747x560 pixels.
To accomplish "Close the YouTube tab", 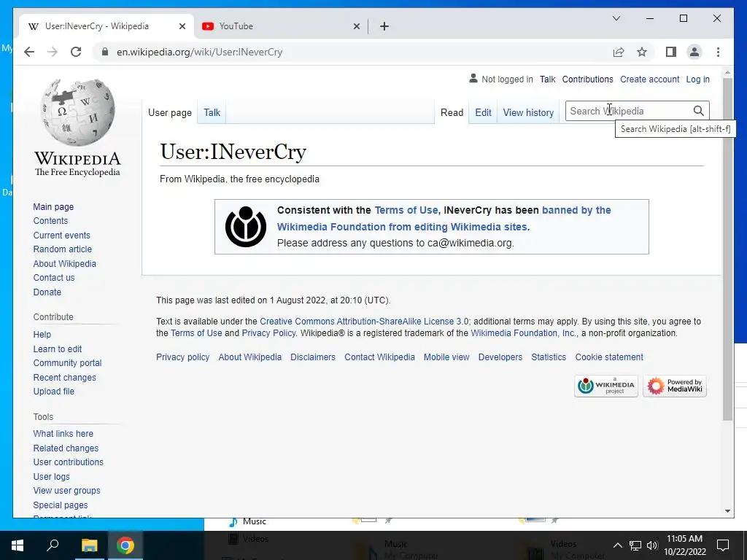I will [356, 26].
